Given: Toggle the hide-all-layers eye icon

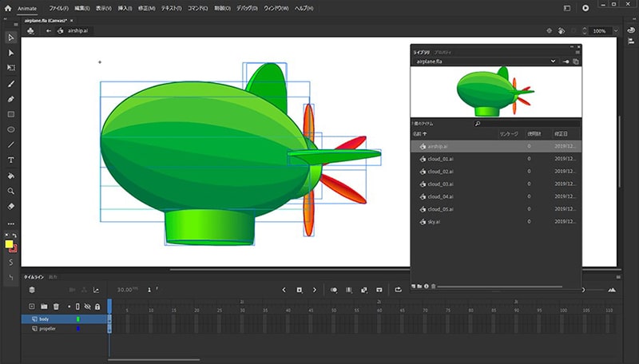Looking at the screenshot, I should 88,307.
